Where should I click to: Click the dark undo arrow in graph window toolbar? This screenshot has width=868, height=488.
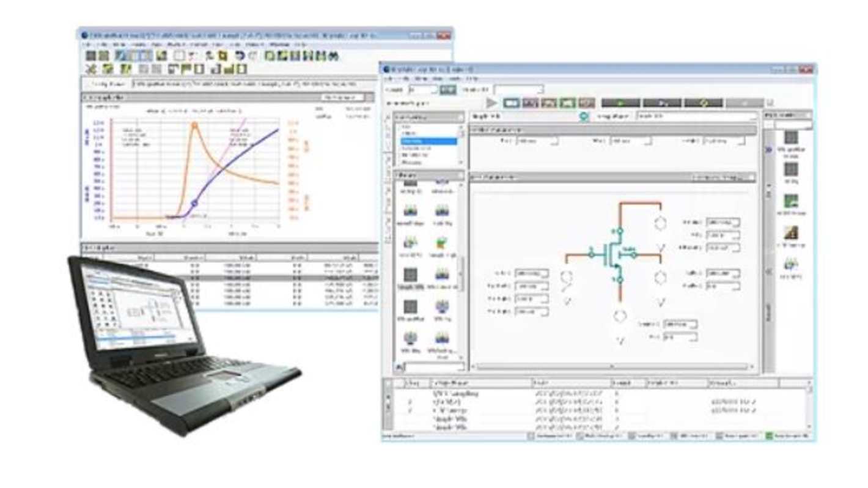(x=240, y=56)
